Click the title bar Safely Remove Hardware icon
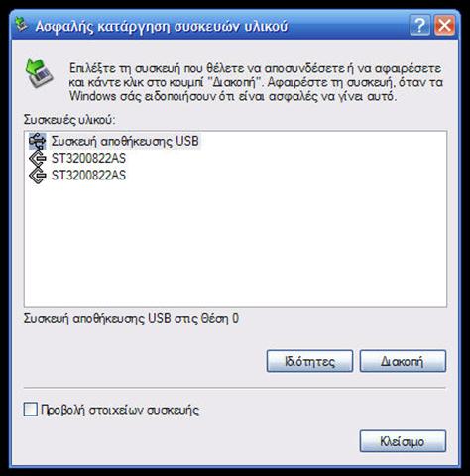Image resolution: width=470 pixels, height=476 pixels. click(21, 26)
